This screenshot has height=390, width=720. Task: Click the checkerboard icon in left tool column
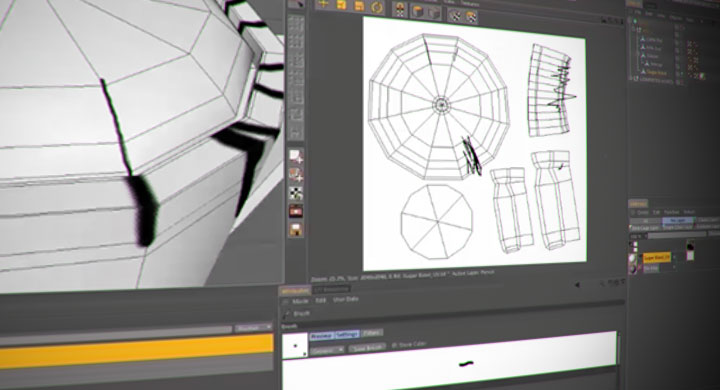(x=296, y=193)
